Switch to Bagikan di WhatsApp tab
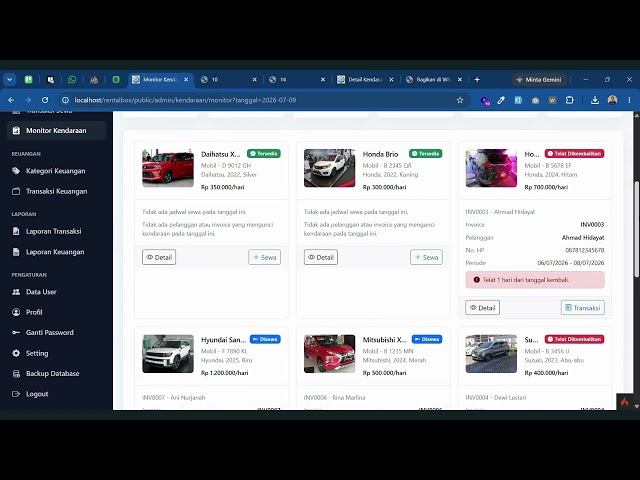 click(433, 80)
